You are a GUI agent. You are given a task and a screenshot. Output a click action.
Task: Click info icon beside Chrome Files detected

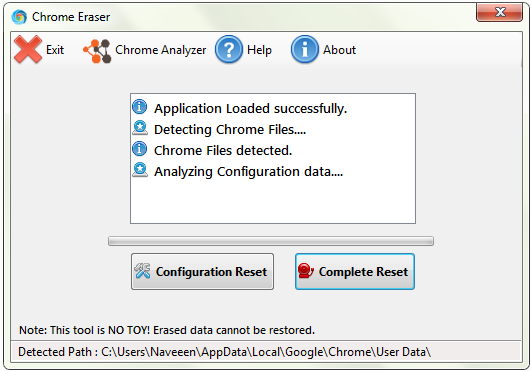point(140,149)
